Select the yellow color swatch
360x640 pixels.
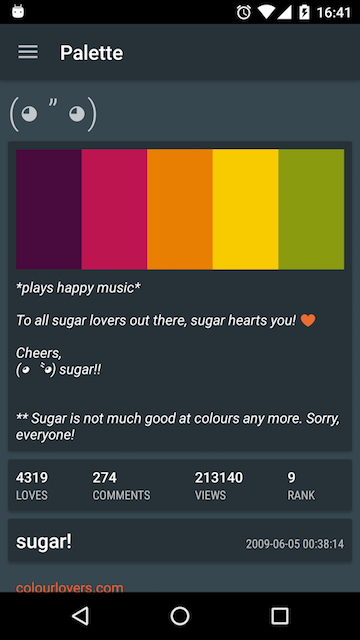tap(245, 209)
